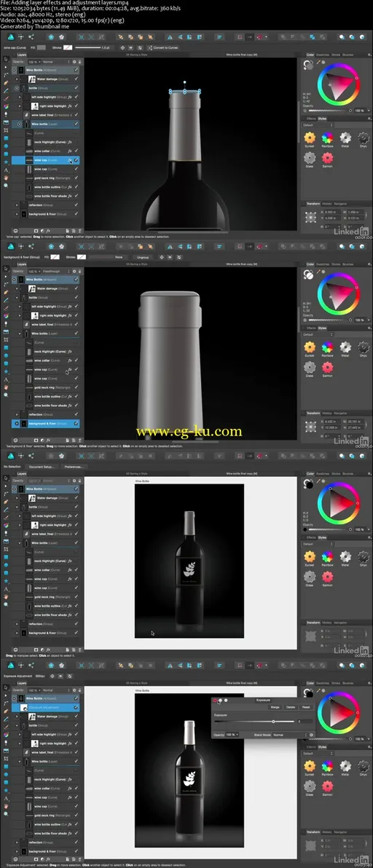373x868 pixels.
Task: Adjust the Exposure slider in Exposure dialog
Action: pos(254,722)
